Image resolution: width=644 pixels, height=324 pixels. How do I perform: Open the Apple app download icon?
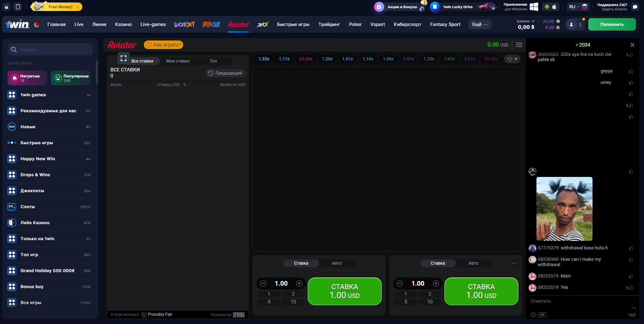point(554,7)
